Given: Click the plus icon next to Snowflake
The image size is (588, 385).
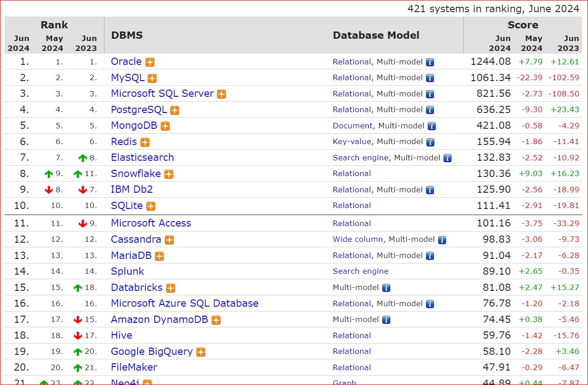Looking at the screenshot, I should click(169, 174).
